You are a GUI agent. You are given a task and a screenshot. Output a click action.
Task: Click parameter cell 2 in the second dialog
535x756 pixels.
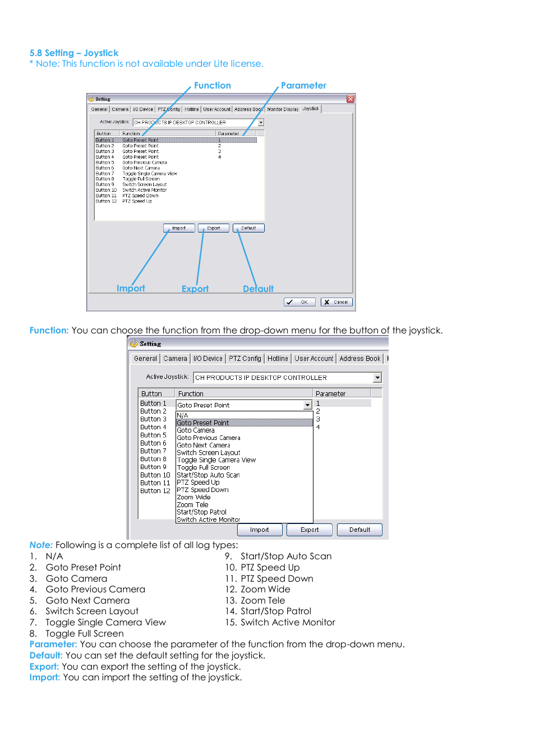(x=318, y=411)
